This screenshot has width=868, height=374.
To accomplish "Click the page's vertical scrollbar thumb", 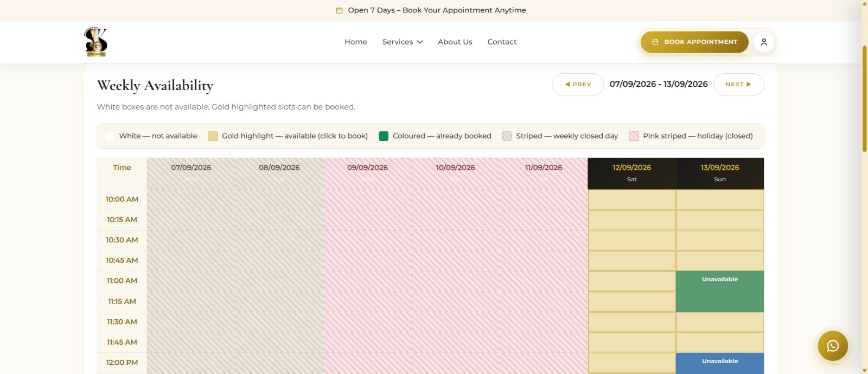I will click(865, 98).
